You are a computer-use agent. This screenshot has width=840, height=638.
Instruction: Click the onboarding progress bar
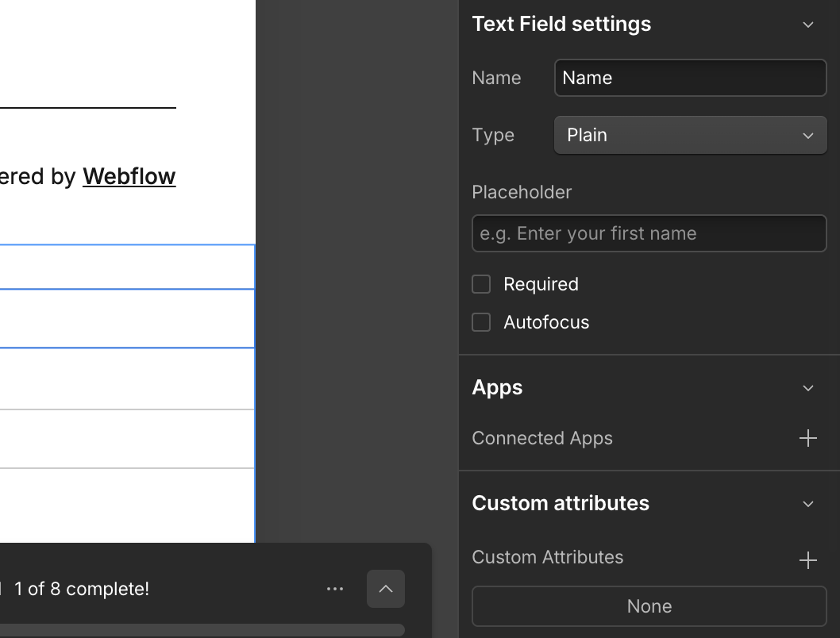click(202, 630)
